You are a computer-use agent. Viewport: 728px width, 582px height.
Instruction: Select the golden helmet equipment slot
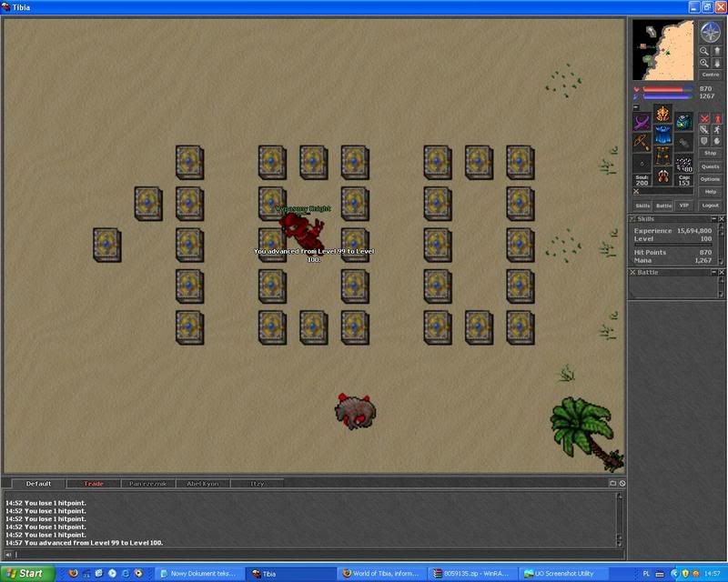(x=662, y=113)
